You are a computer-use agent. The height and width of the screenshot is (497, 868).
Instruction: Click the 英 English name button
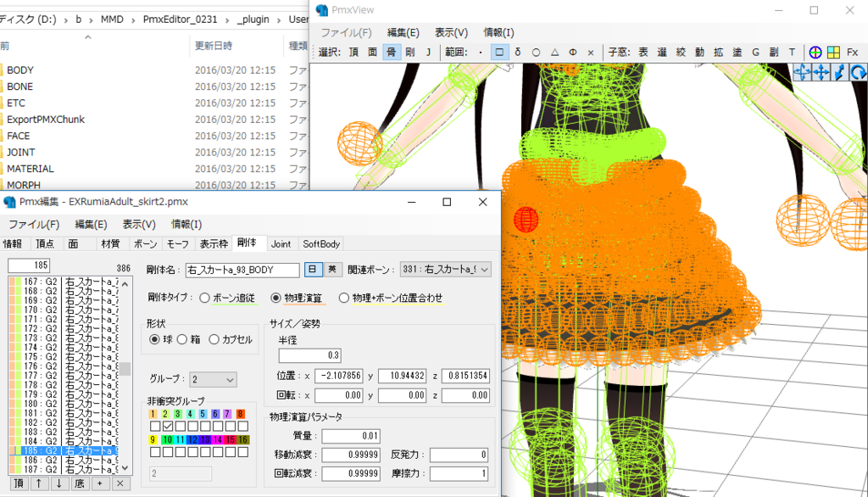point(331,270)
